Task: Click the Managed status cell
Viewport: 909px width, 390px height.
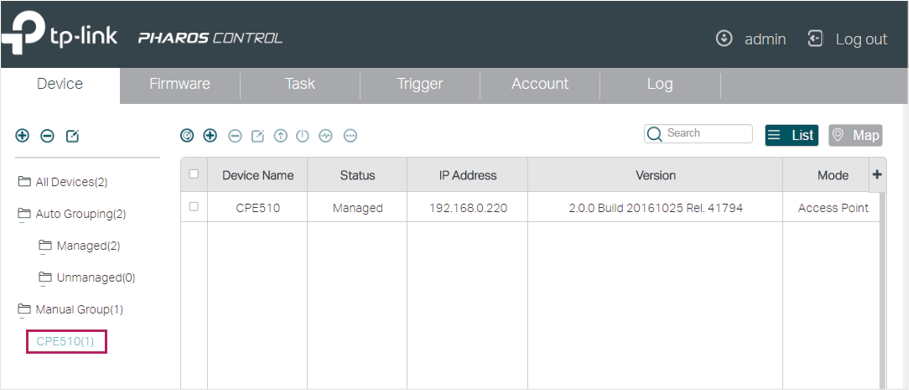Action: click(357, 208)
